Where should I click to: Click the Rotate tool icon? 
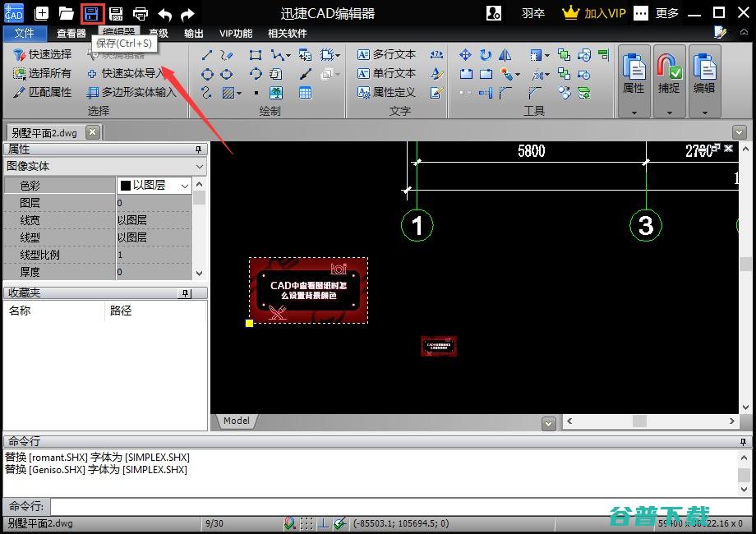(485, 54)
